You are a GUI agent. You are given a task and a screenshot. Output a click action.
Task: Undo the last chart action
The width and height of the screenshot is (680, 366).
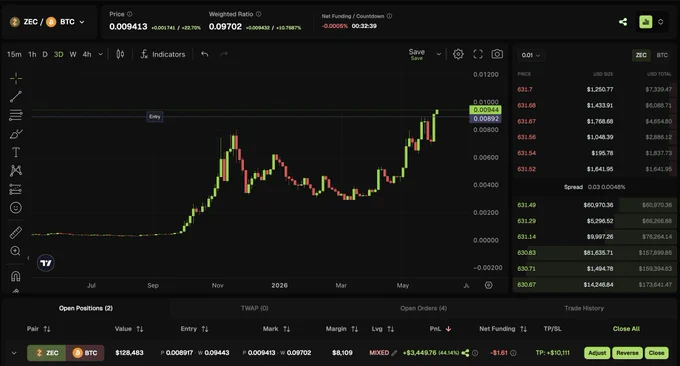click(x=205, y=54)
